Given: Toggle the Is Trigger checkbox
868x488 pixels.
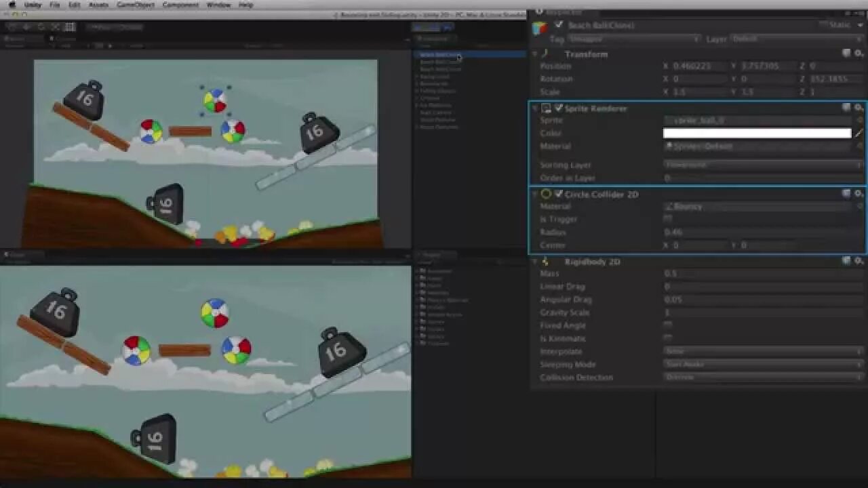Looking at the screenshot, I should (668, 220).
